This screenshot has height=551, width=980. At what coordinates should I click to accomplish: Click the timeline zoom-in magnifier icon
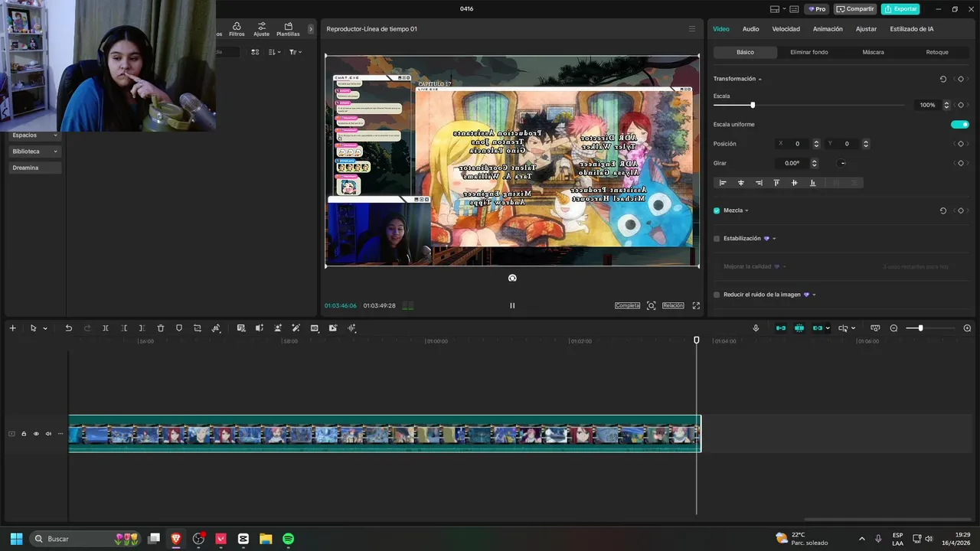tap(967, 328)
